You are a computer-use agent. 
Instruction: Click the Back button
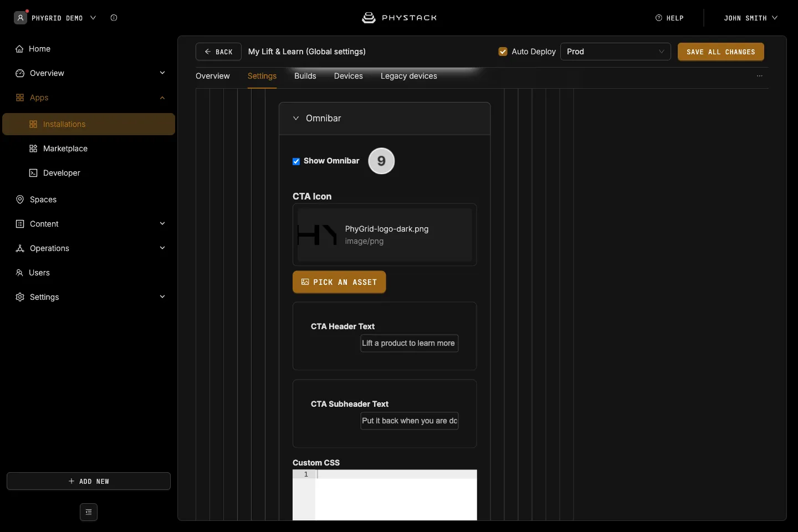(218, 52)
